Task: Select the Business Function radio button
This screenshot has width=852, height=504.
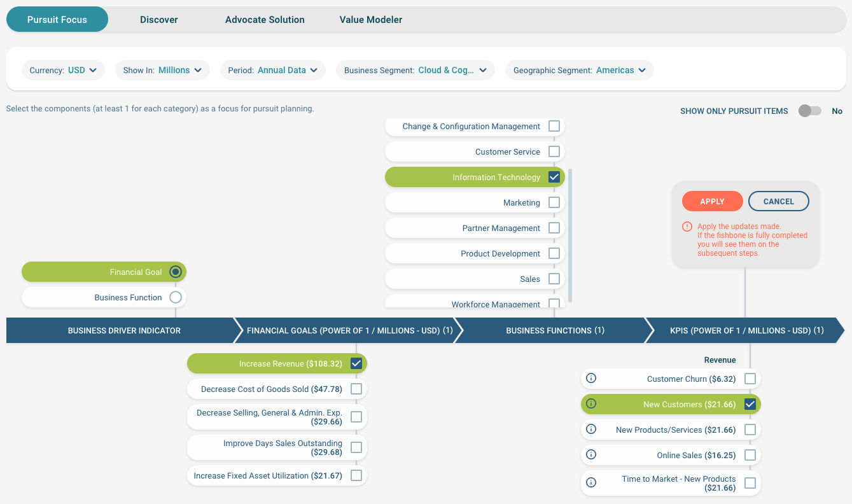Action: pyautogui.click(x=175, y=297)
